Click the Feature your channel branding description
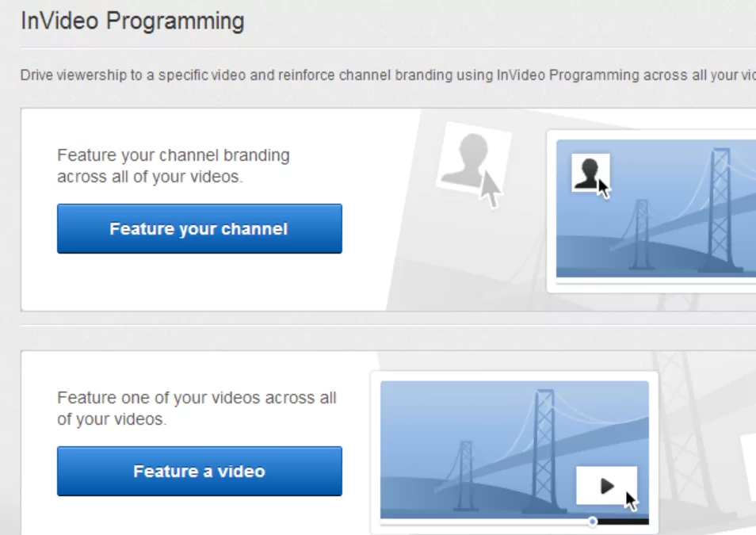Screen dimensions: 756x535 173,166
